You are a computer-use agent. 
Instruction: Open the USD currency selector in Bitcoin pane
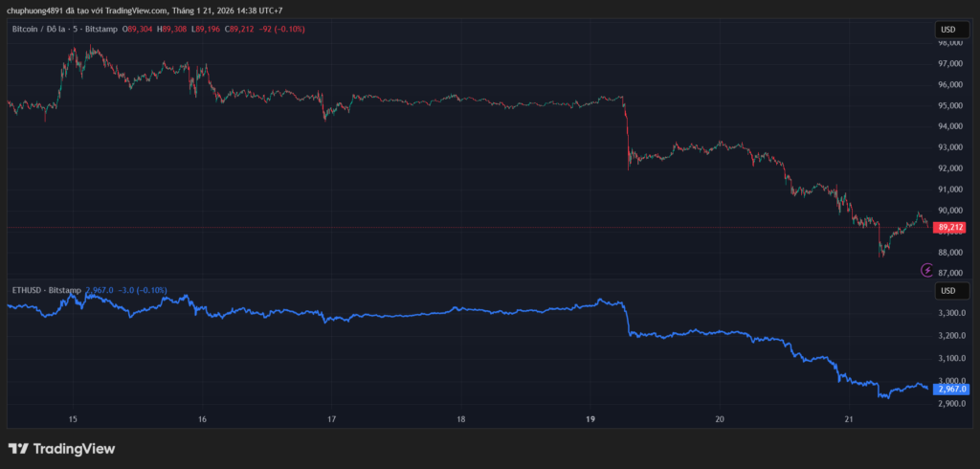click(x=947, y=30)
